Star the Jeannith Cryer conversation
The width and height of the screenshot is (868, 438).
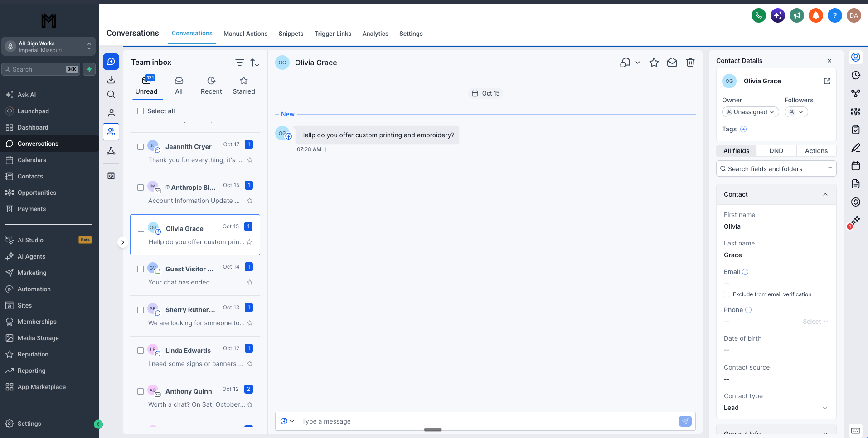click(x=250, y=160)
